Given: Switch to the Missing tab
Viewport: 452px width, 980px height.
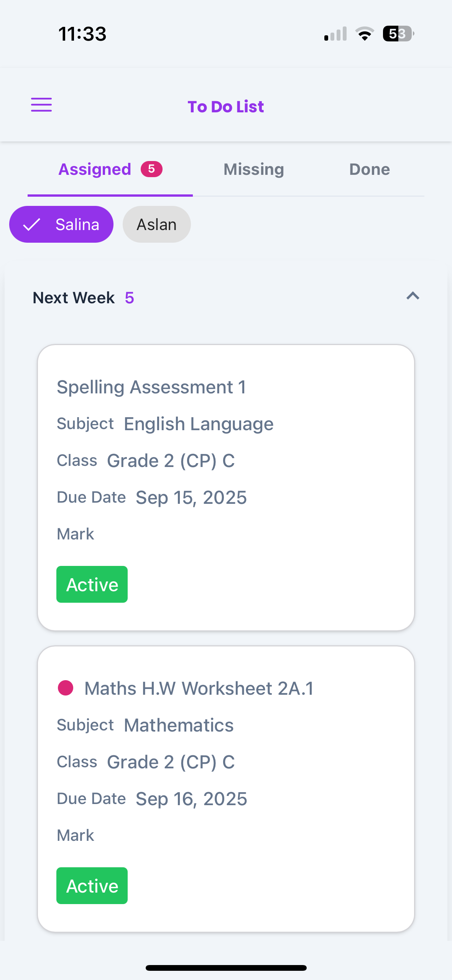Looking at the screenshot, I should point(254,169).
